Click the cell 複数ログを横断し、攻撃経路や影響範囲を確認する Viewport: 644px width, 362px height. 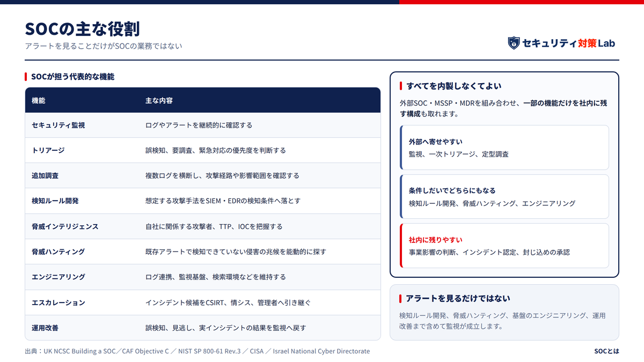pyautogui.click(x=222, y=175)
